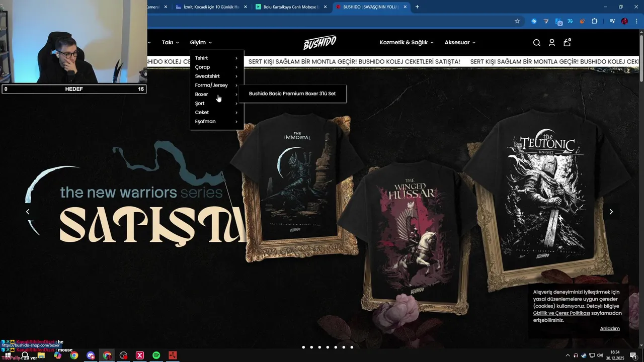
Task: Open the notification center icon
Action: [x=633, y=355]
